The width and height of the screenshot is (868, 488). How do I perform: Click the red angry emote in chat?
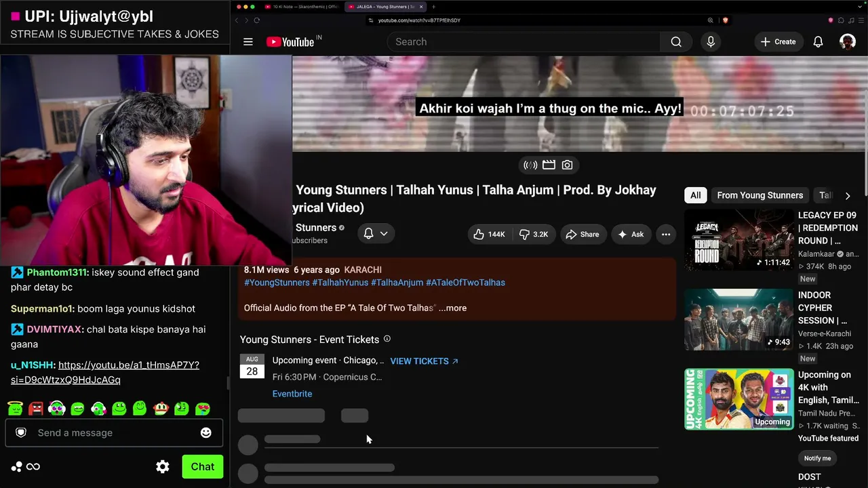(36, 409)
